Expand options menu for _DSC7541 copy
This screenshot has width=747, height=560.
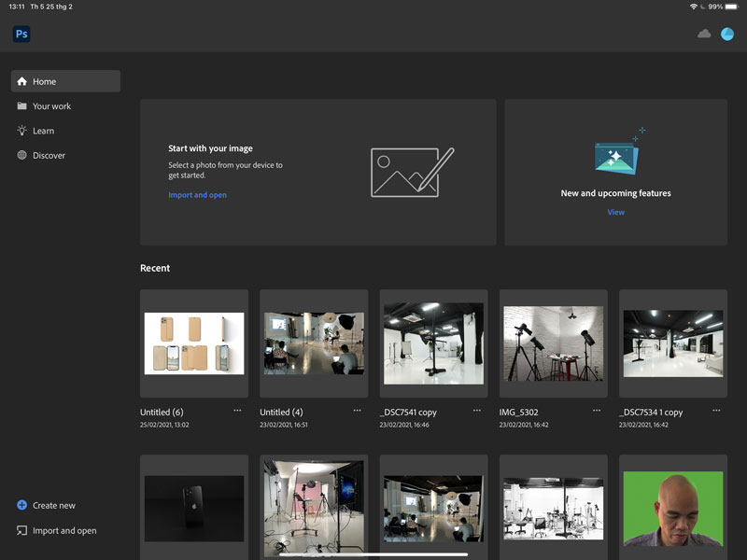click(476, 411)
